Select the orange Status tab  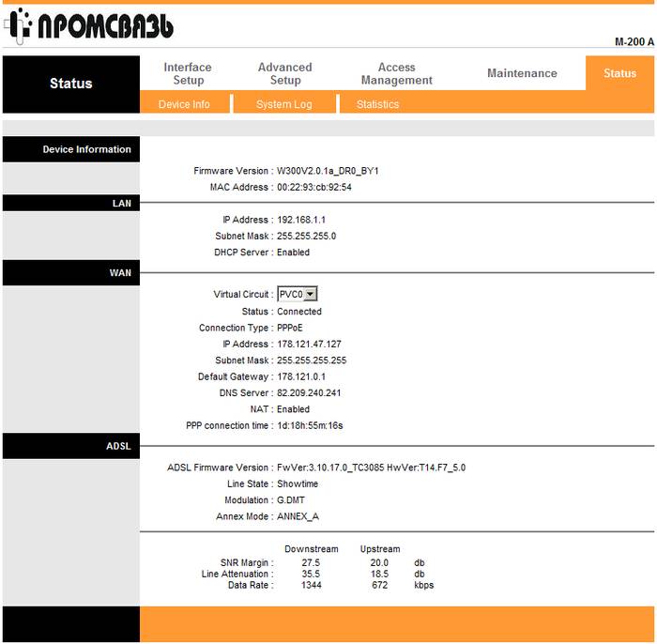point(619,73)
